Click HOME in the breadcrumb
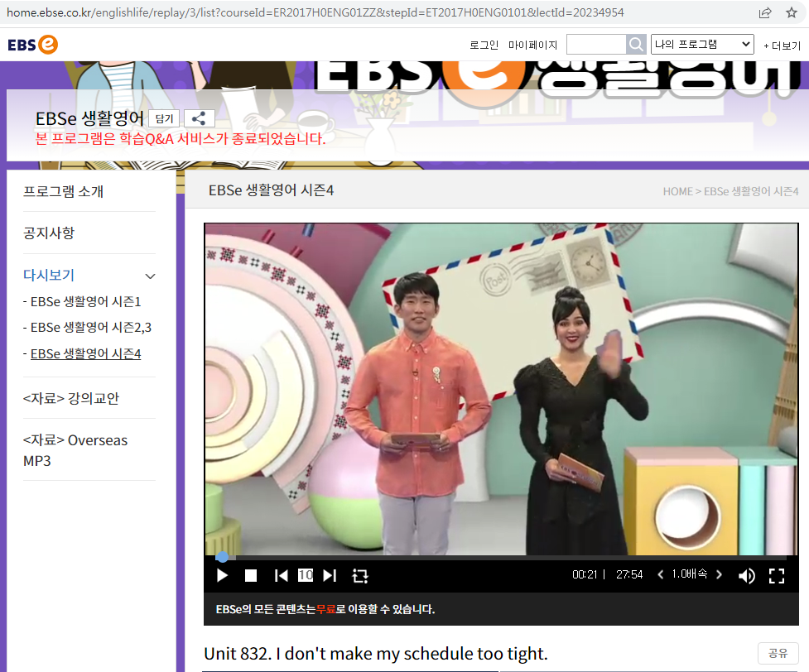 [x=677, y=191]
